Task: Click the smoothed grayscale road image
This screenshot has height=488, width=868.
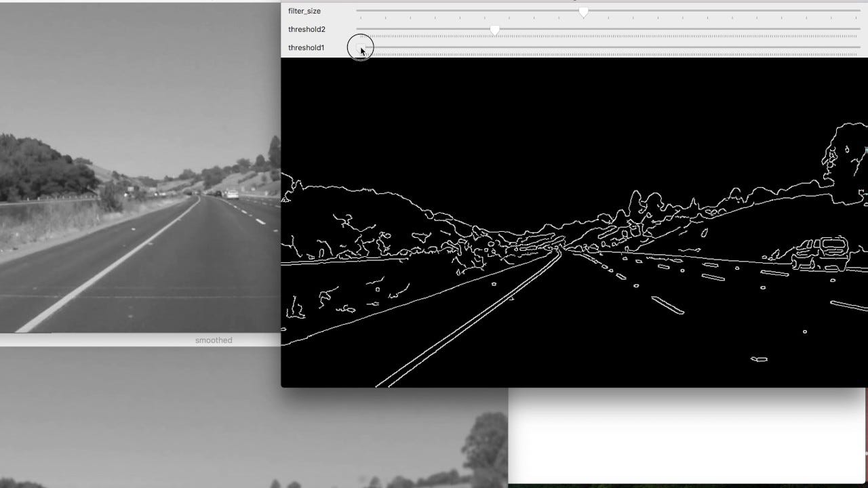Action: click(x=140, y=169)
